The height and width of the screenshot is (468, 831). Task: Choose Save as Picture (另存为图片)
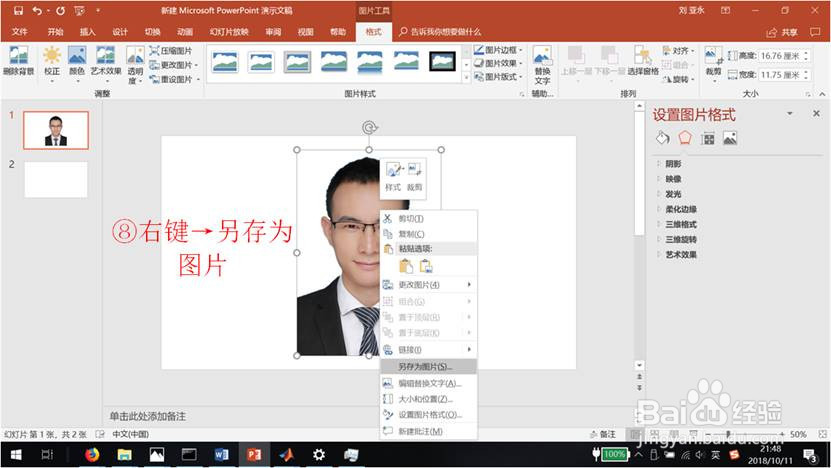(429, 366)
